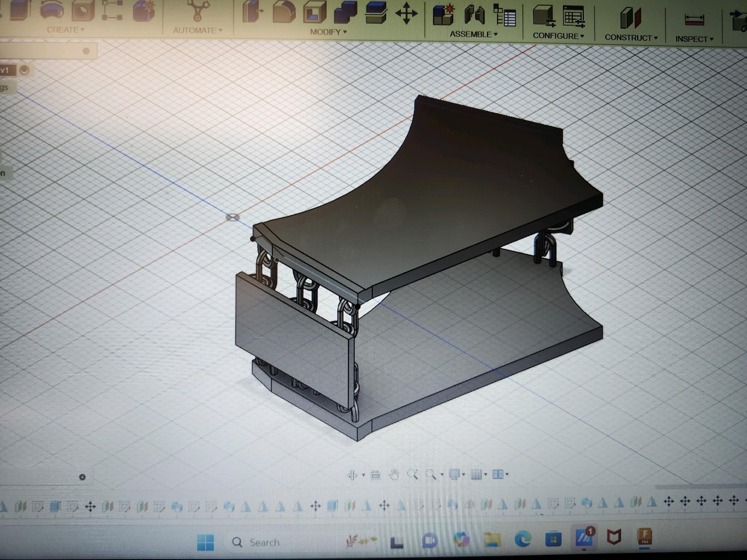
Task: Click the Configure Model icon
Action: [x=544, y=17]
